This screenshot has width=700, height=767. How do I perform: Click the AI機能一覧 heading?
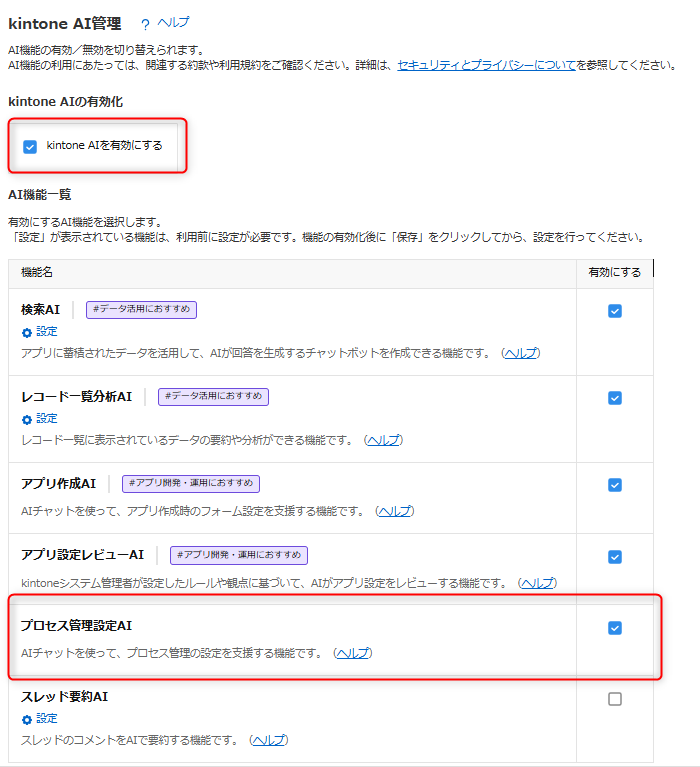coord(40,195)
